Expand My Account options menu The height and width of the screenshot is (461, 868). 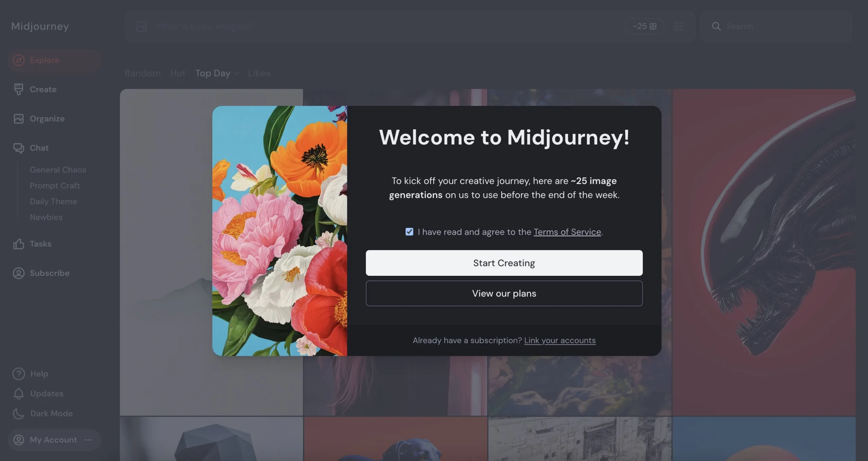point(88,440)
